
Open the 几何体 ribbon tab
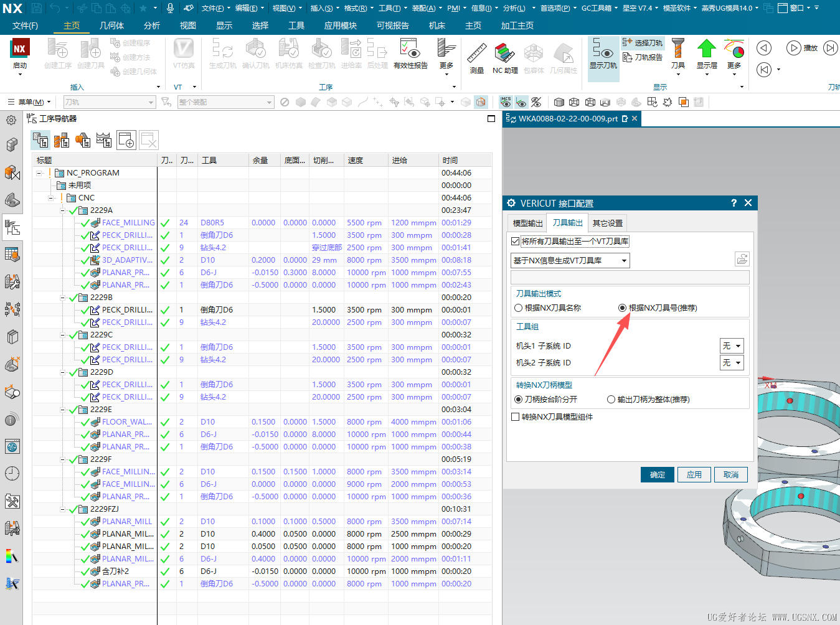click(111, 26)
